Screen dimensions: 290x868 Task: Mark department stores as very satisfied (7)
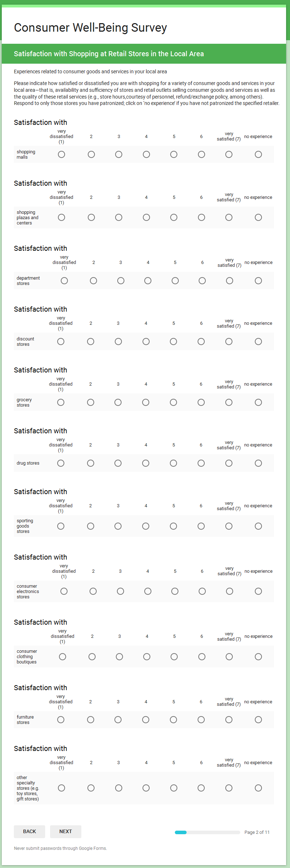230,281
